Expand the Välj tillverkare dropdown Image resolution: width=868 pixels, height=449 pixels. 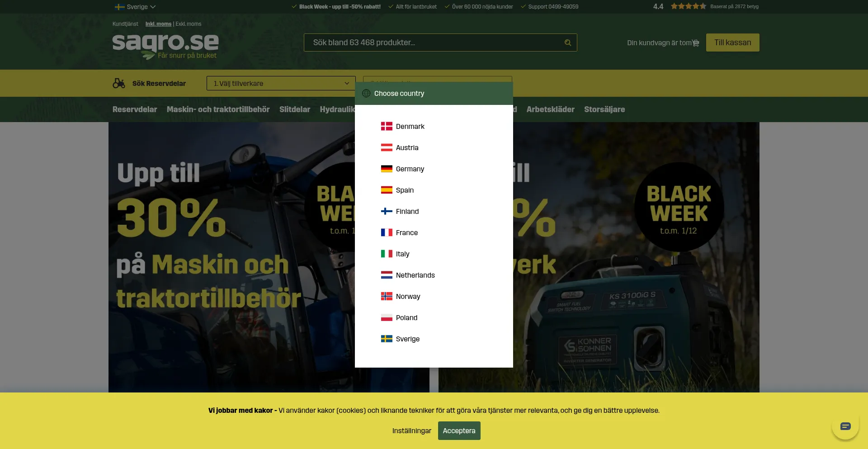(281, 83)
